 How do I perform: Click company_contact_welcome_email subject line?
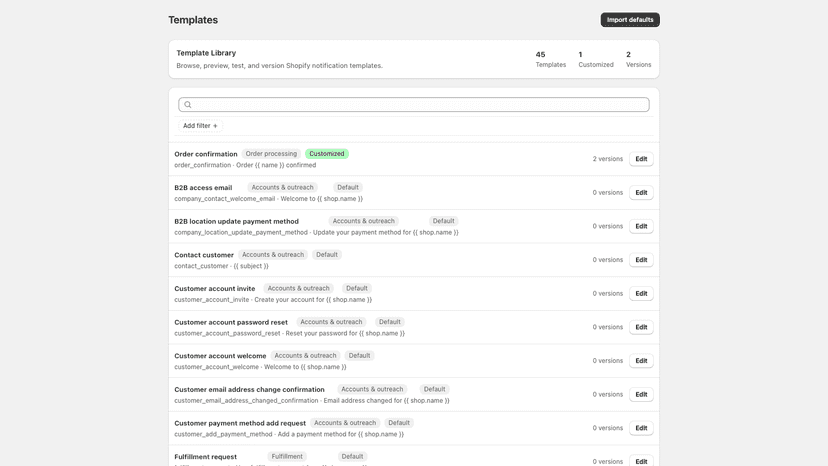[x=269, y=199]
